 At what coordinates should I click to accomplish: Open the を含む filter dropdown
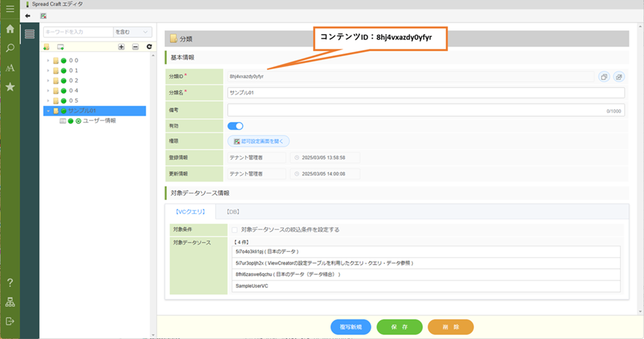pos(132,32)
